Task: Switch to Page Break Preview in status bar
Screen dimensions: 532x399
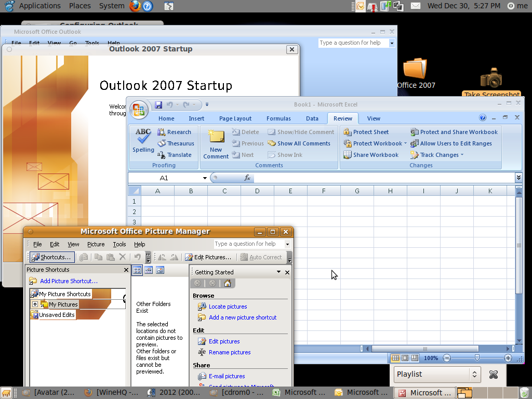Action: pyautogui.click(x=415, y=358)
